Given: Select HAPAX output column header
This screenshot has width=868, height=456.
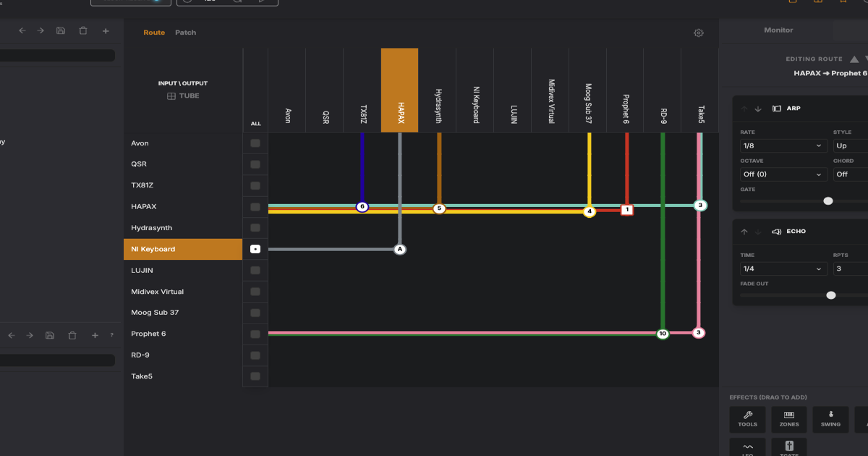Looking at the screenshot, I should click(400, 90).
